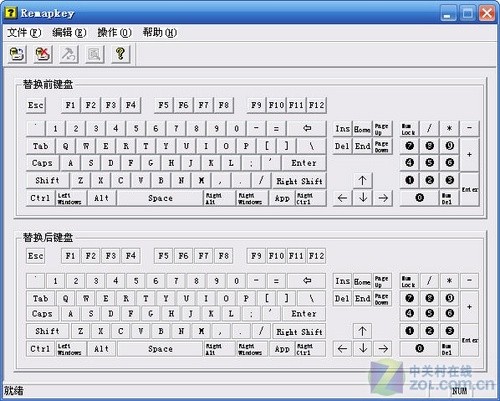Click the grayed magnifier document toolbar icon

pyautogui.click(x=94, y=54)
